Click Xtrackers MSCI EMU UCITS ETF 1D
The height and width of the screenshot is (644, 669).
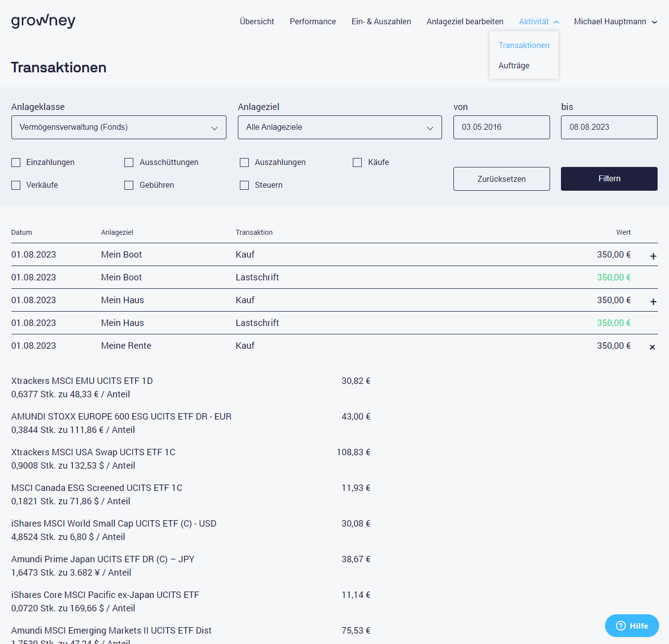[x=82, y=381]
